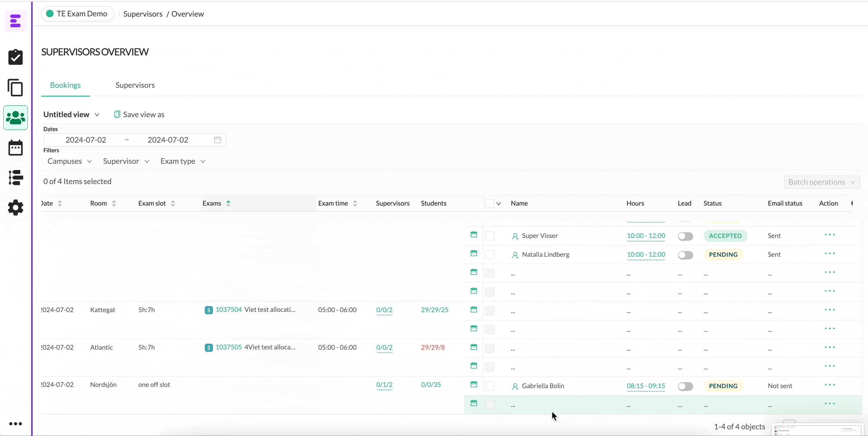
Task: Switch to the Supervisors tab
Action: tap(135, 85)
